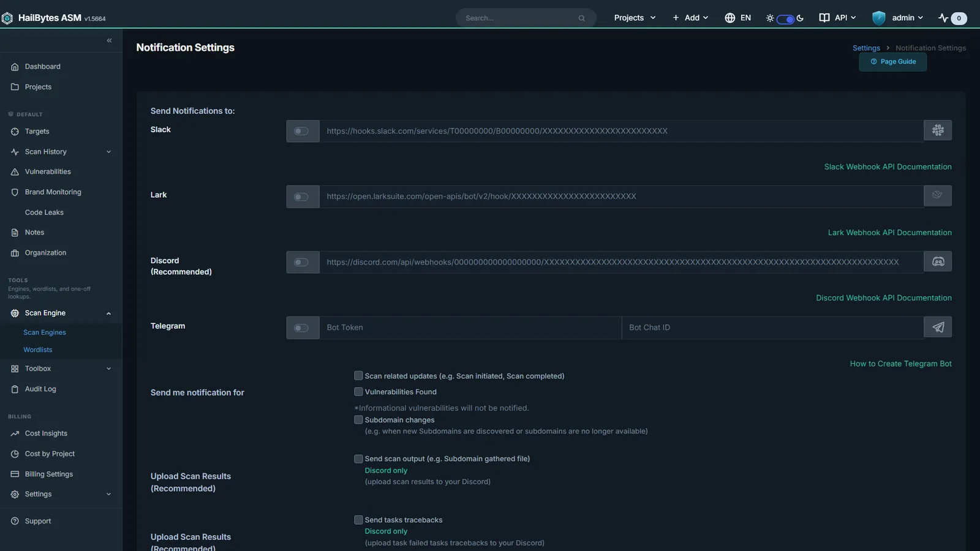Click the Discord icon button
Viewport: 980px width, 551px height.
[x=938, y=261]
